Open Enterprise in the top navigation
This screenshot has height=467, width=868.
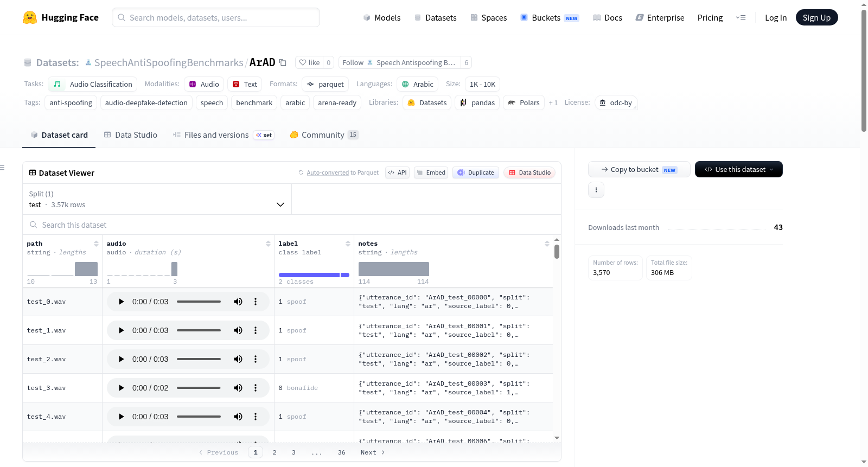tap(660, 17)
